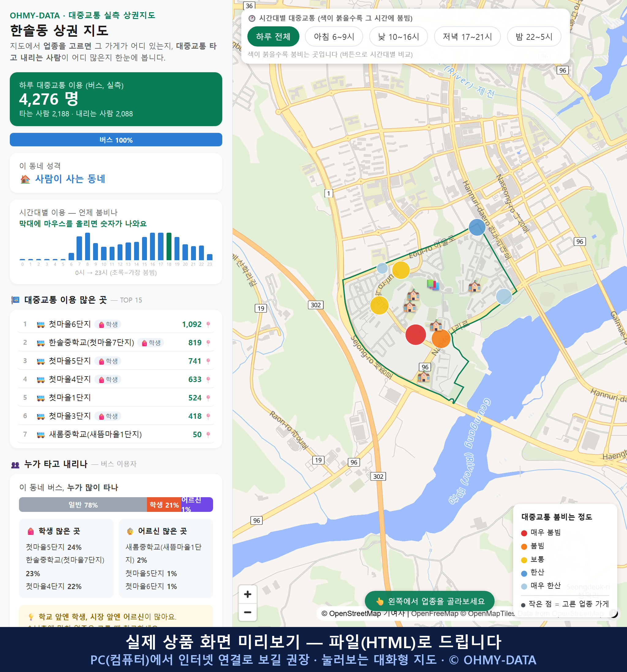Click the bus icon in 첫마을6단지 row
The image size is (627, 672).
point(40,325)
